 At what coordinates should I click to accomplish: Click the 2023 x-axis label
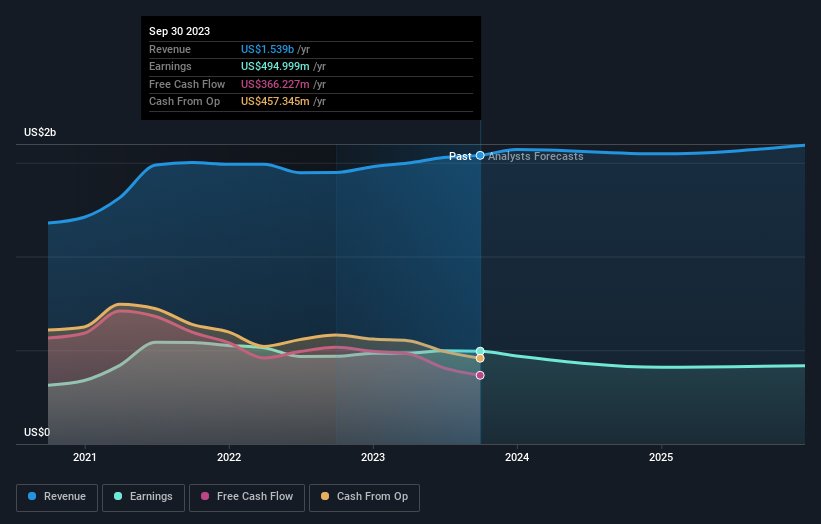373,458
